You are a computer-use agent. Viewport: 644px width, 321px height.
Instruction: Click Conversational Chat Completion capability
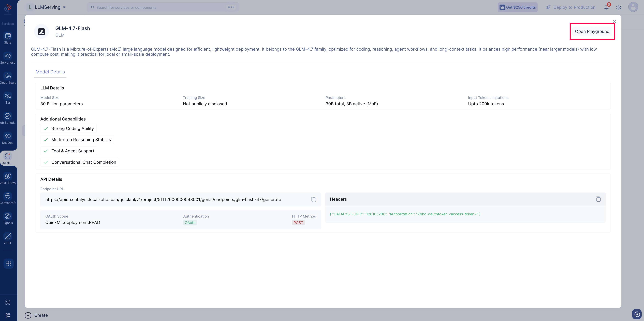point(80,162)
